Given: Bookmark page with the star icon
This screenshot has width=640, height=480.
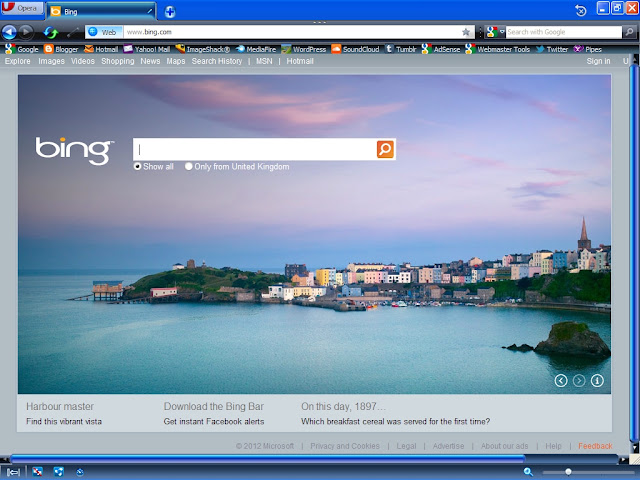Looking at the screenshot, I should click(466, 32).
